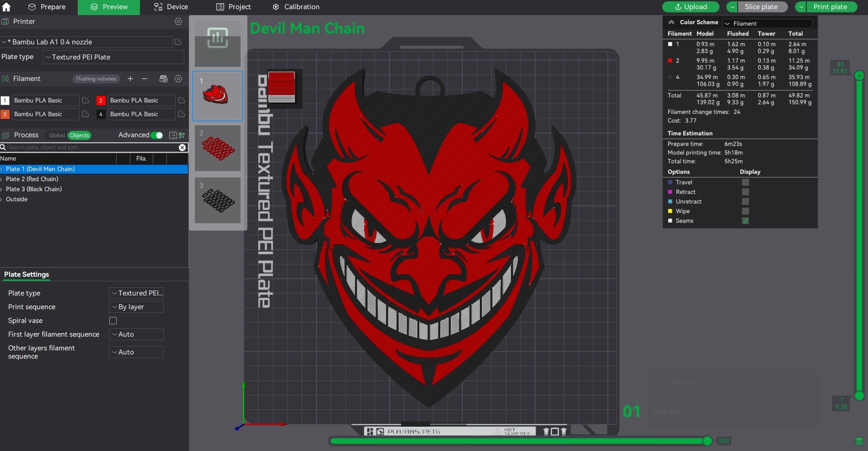Image resolution: width=868 pixels, height=451 pixels.
Task: Go to the Home screen icon
Action: coord(6,7)
